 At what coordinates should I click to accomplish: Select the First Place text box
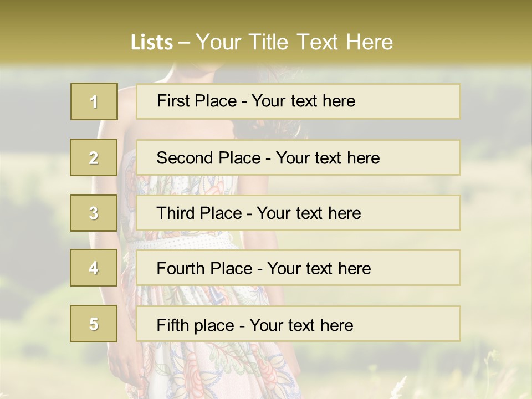tap(298, 101)
